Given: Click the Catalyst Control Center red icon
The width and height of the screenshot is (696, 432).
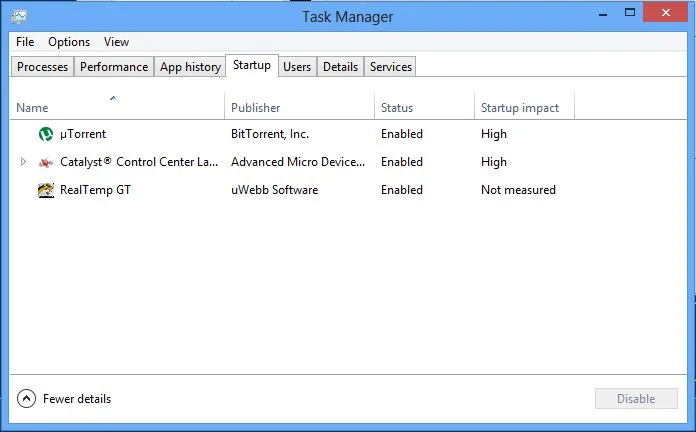Looking at the screenshot, I should point(46,162).
